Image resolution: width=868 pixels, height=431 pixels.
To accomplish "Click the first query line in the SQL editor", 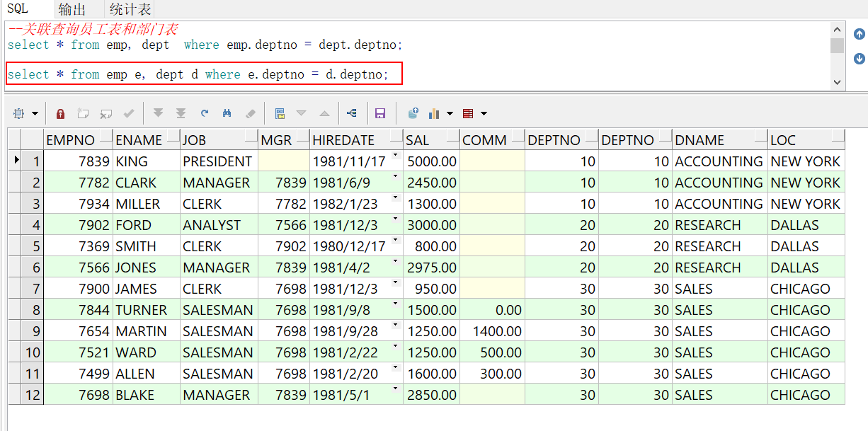I will tap(205, 45).
